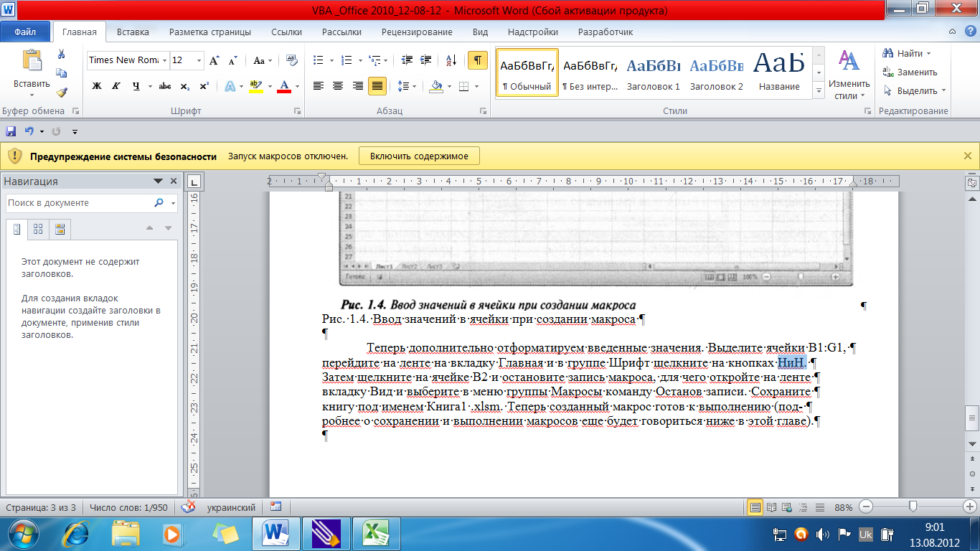Align text left
This screenshot has height=551, width=980.
click(x=319, y=86)
